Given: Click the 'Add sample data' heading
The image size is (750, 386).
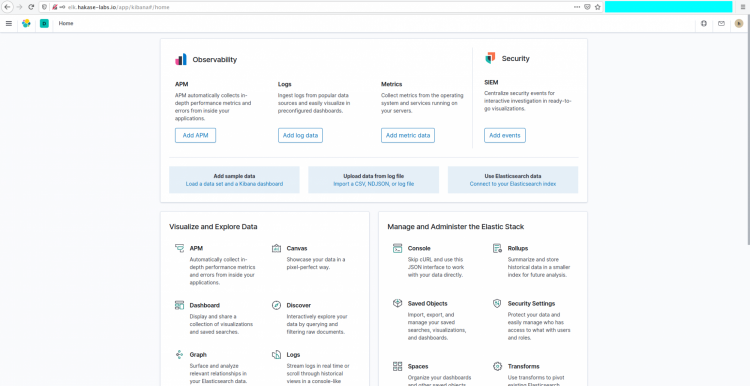Looking at the screenshot, I should click(234, 176).
